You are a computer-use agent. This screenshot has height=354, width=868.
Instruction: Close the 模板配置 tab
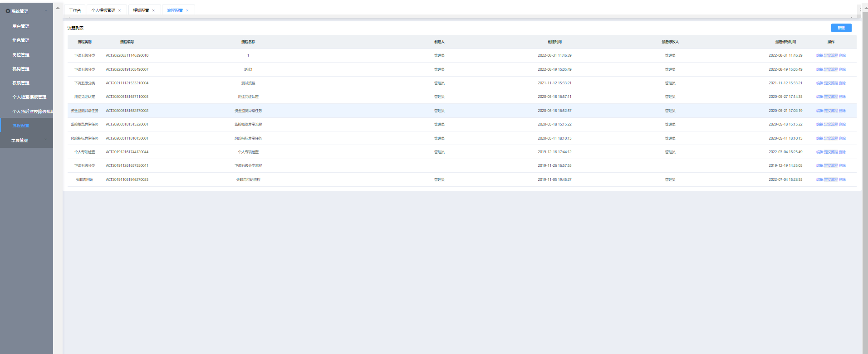153,10
